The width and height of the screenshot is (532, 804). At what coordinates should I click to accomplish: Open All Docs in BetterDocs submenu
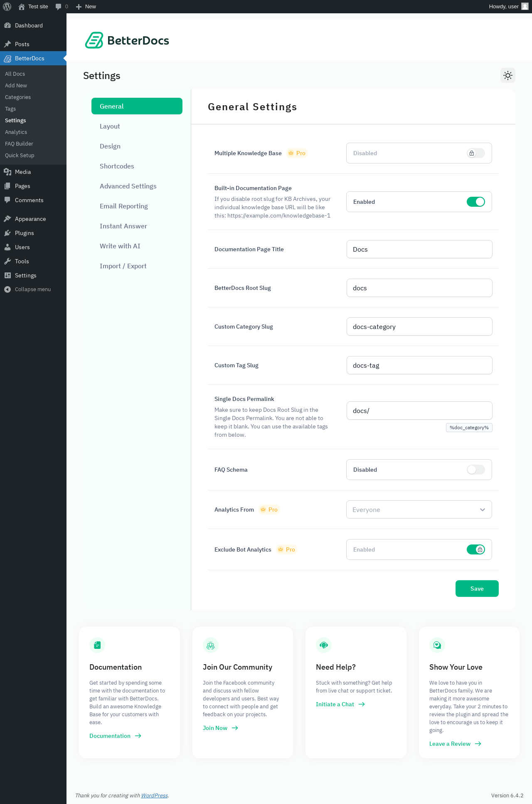coord(33,74)
